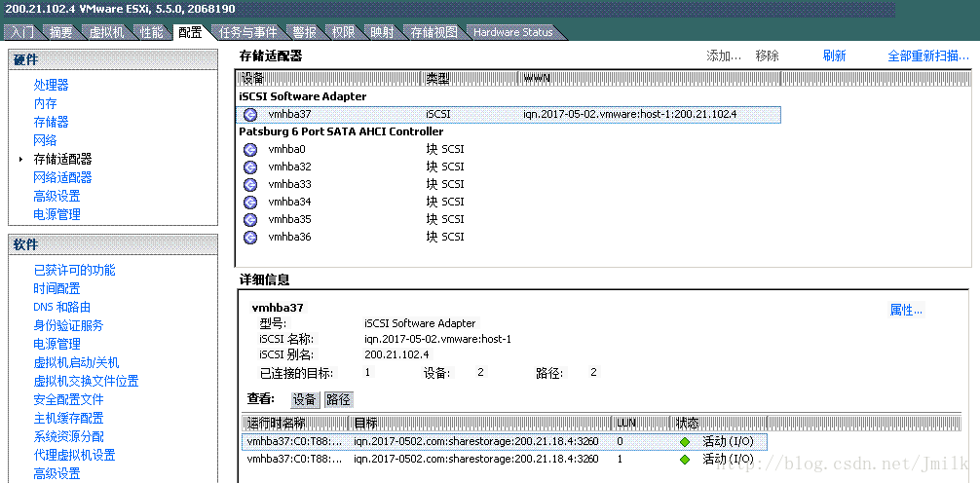Open 处理器 in hardware list

click(x=52, y=85)
